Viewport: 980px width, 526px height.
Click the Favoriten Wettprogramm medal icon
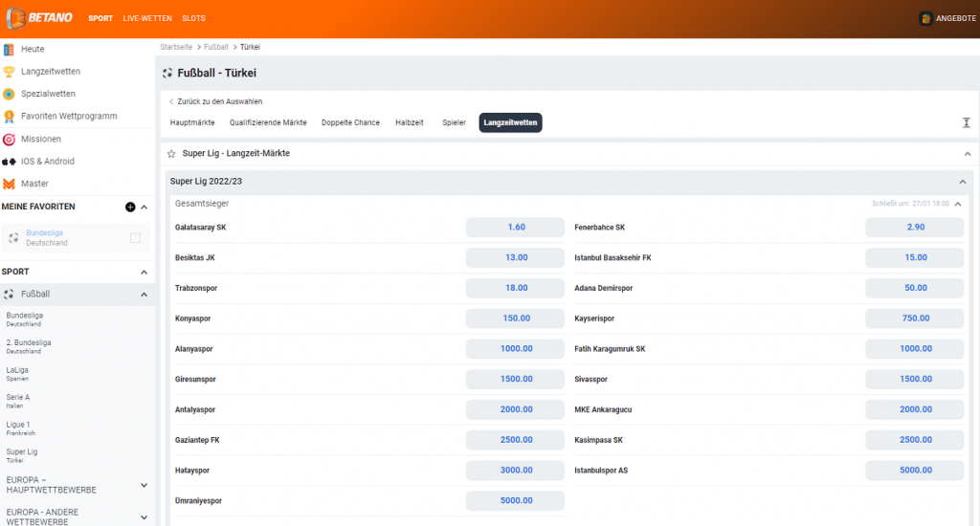(x=9, y=116)
